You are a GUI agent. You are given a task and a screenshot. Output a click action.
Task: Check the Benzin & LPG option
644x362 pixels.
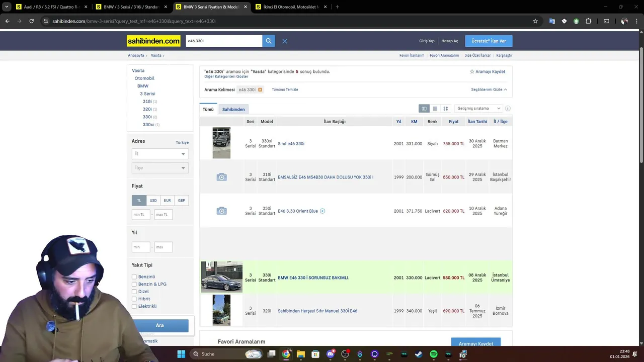tap(134, 284)
